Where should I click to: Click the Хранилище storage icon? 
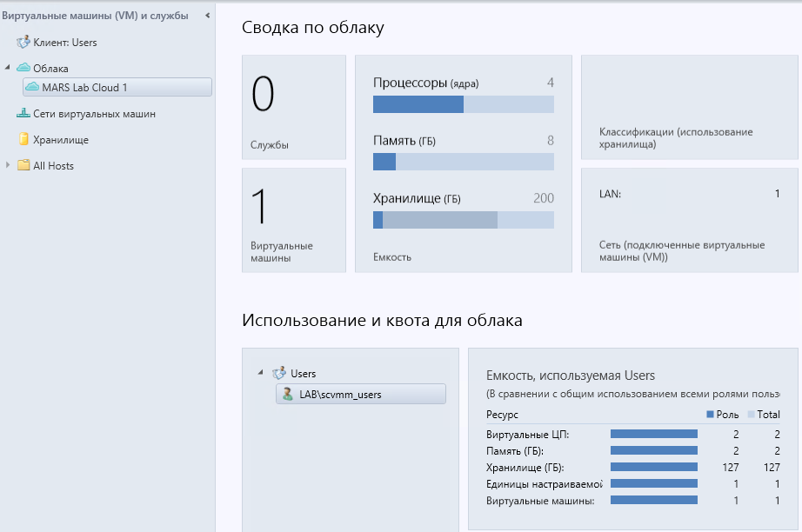coord(23,139)
